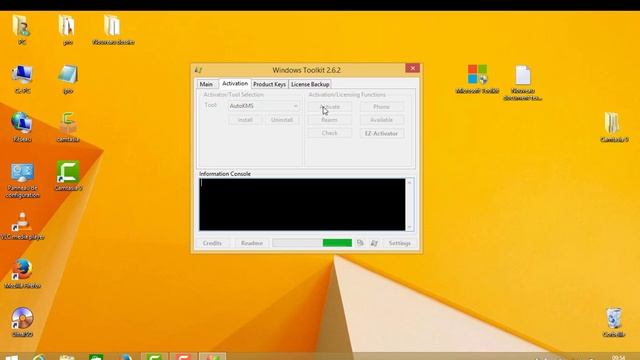Viewport: 640px width, 360px height.
Task: Select the Camtasia folder on right side
Action: click(x=614, y=127)
